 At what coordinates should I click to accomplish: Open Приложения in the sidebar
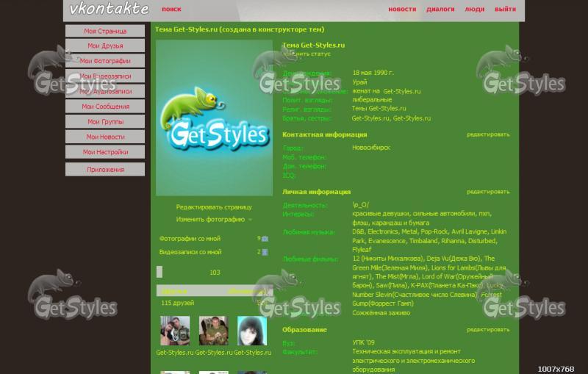coord(105,170)
